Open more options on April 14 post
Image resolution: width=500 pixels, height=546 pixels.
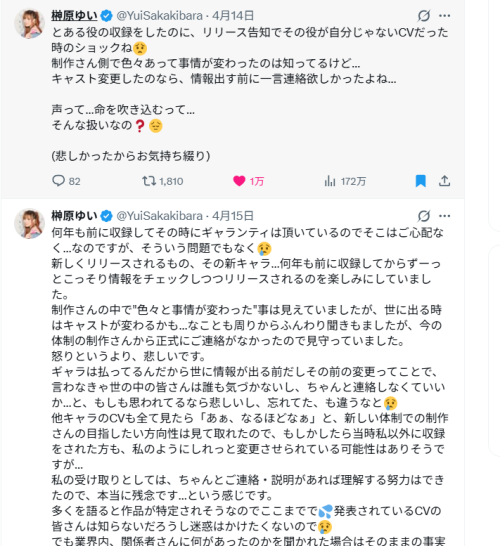444,16
